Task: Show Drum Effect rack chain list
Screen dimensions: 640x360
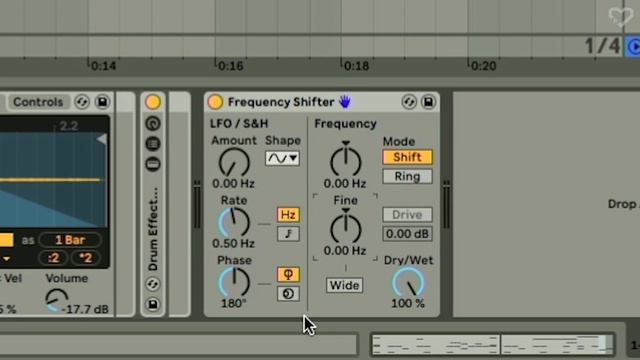Action: click(153, 144)
